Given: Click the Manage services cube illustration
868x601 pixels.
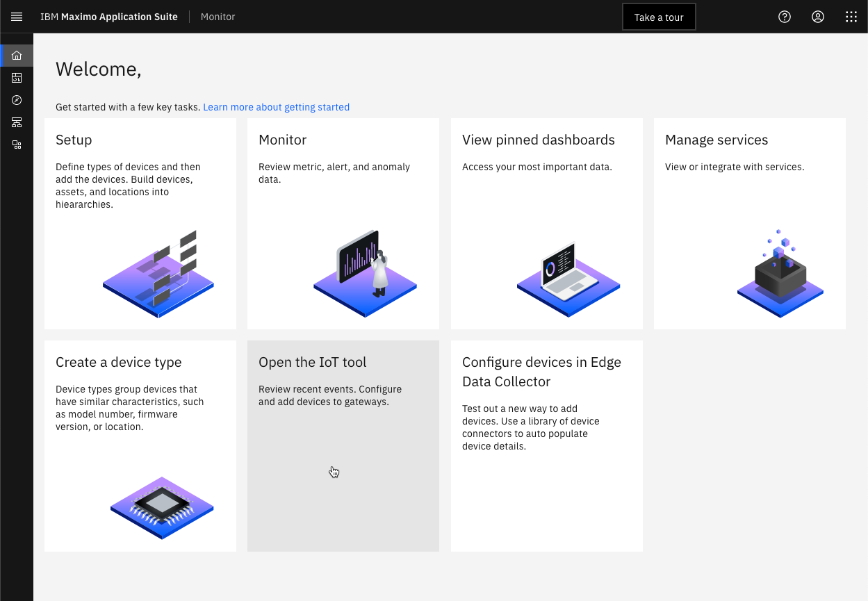Looking at the screenshot, I should pos(780,273).
